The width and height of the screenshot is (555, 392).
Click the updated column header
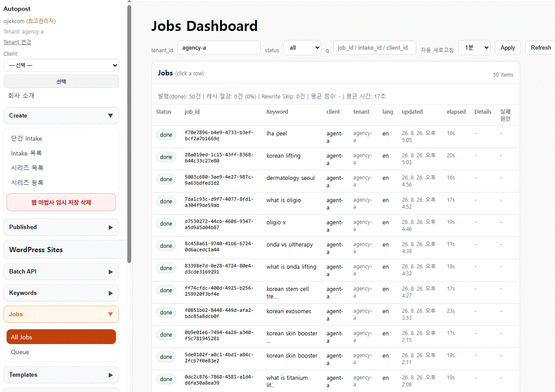tap(412, 112)
